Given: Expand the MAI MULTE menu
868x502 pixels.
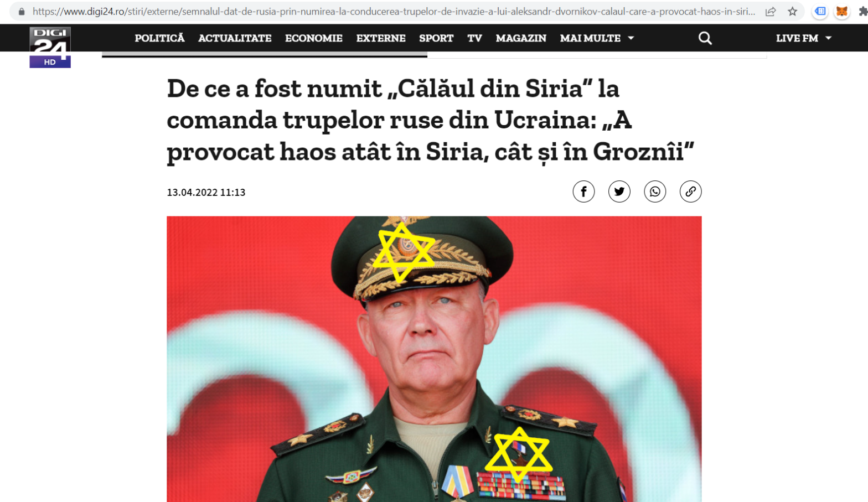Looking at the screenshot, I should (x=597, y=38).
